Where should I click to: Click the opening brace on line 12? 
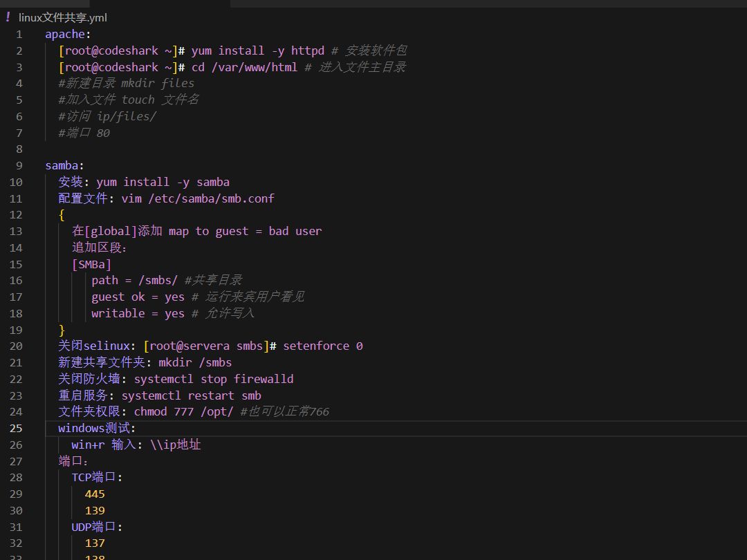pyautogui.click(x=61, y=214)
